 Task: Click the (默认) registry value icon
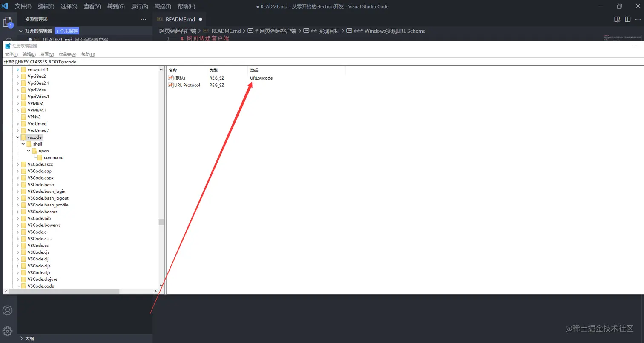point(171,78)
